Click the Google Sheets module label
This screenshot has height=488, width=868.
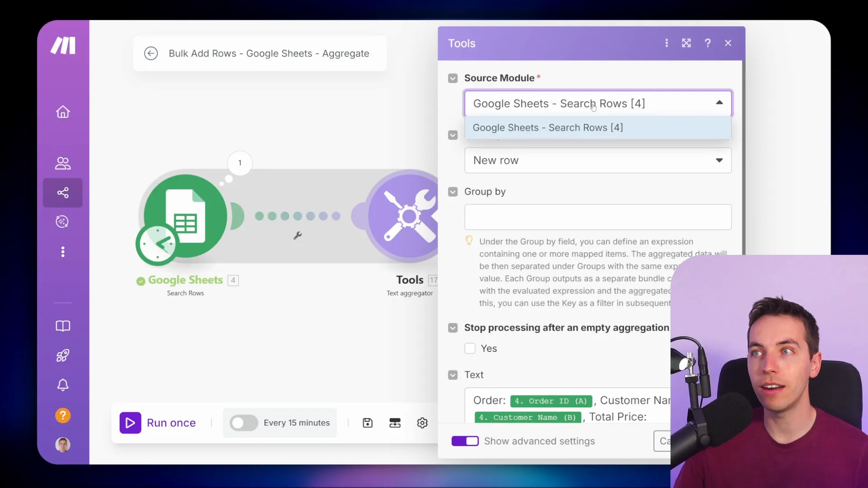[x=185, y=280]
